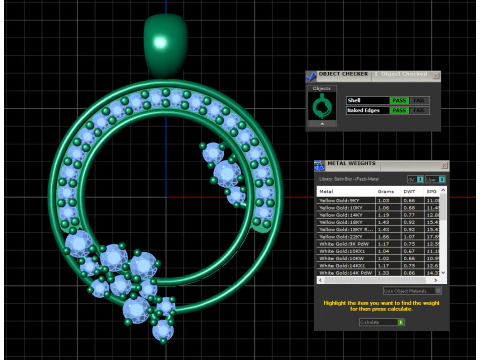Select the White Gold:10KX1 row
This screenshot has width=480, height=360.
point(378,251)
